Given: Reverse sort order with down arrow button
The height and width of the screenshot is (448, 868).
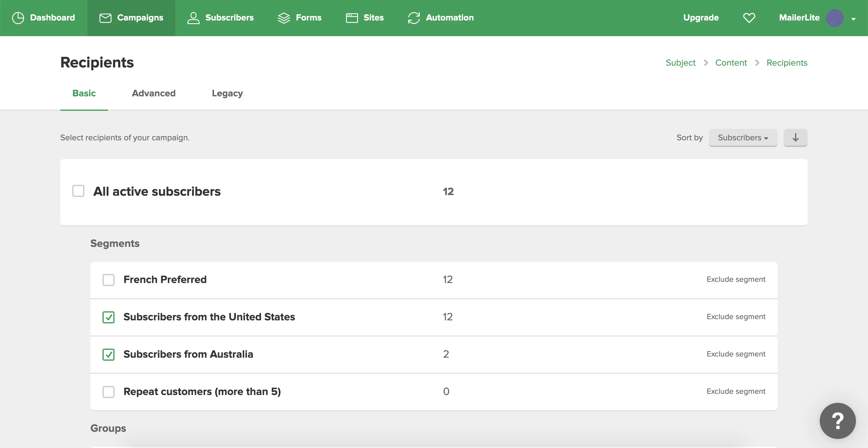Looking at the screenshot, I should pyautogui.click(x=795, y=137).
